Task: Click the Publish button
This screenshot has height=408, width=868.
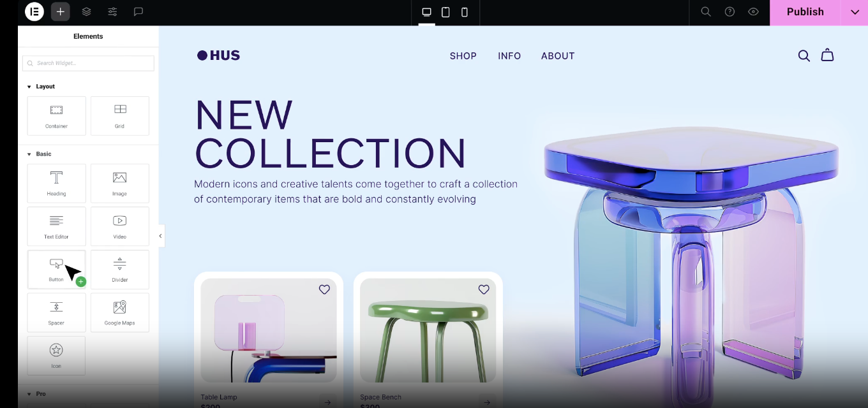Action: [x=805, y=12]
